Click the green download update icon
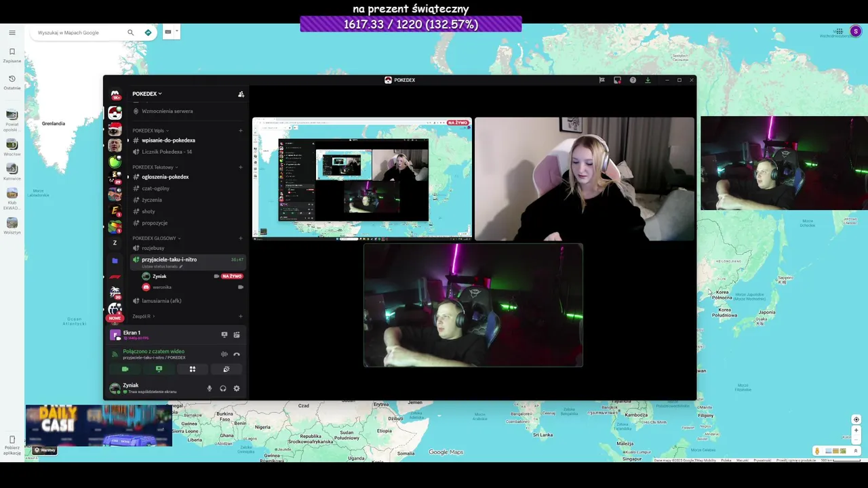Viewport: 868px width, 488px height. click(648, 80)
